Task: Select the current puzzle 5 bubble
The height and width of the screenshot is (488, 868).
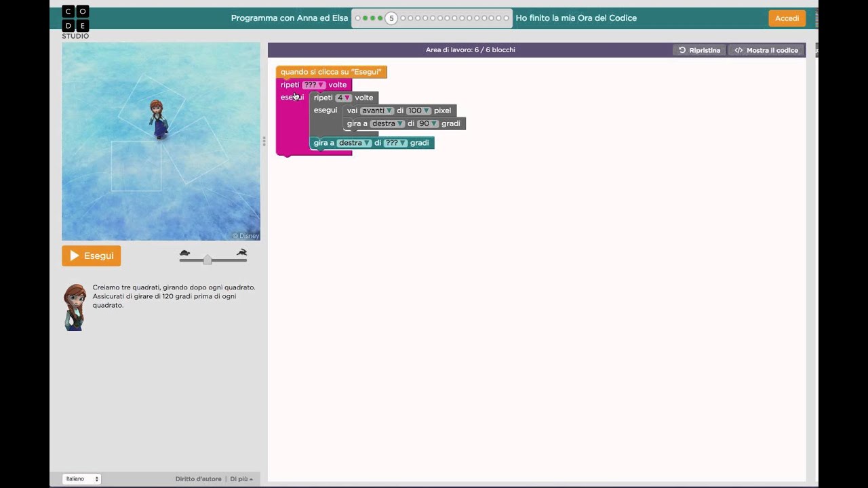Action: point(391,18)
